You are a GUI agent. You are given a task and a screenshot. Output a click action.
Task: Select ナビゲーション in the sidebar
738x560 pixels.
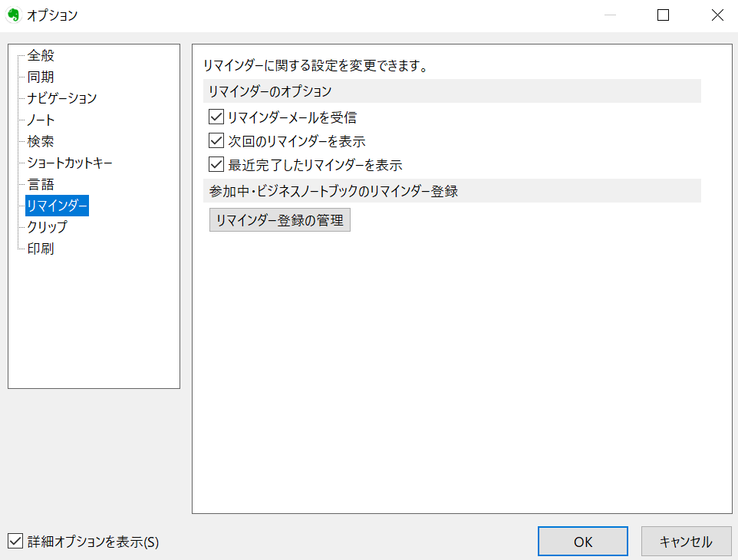pos(61,98)
